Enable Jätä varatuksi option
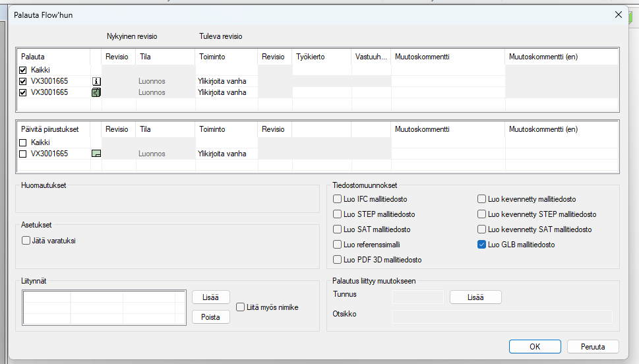Screen dimensions: 639x364 coord(26,241)
